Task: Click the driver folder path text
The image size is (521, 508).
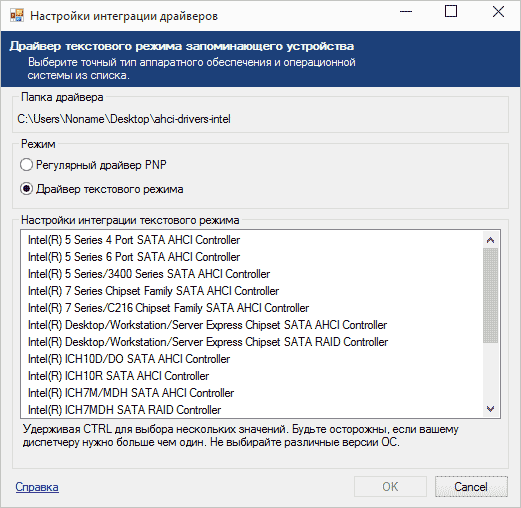Action: coord(124,119)
